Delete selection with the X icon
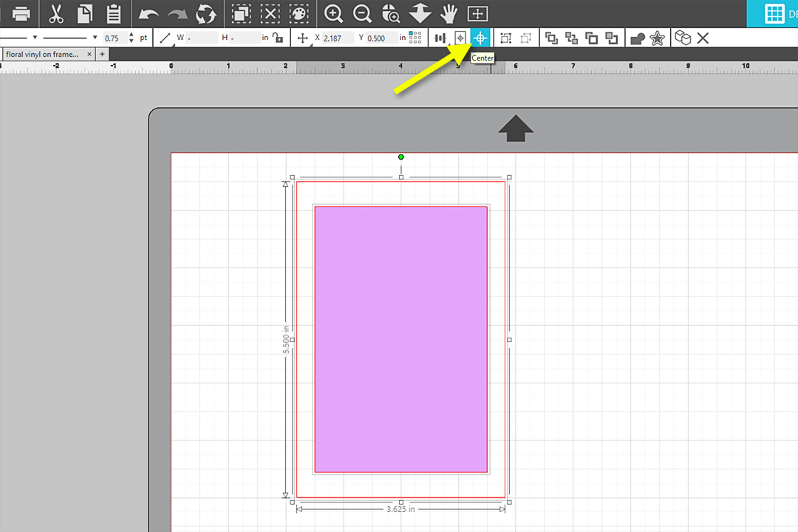The image size is (798, 532). 703,38
